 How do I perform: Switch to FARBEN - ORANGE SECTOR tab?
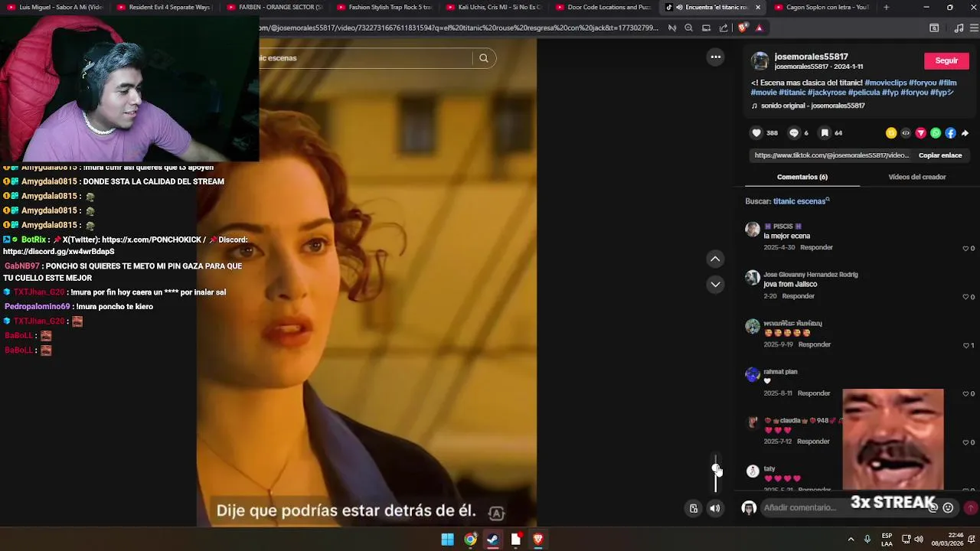[x=275, y=8]
